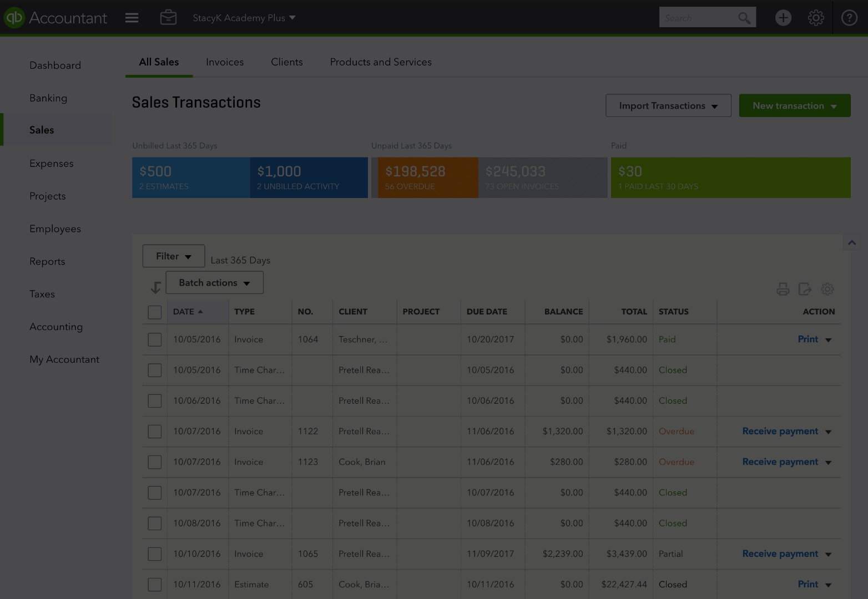Select the checkbox for invoice 1064
This screenshot has height=599, width=868.
pyautogui.click(x=155, y=339)
